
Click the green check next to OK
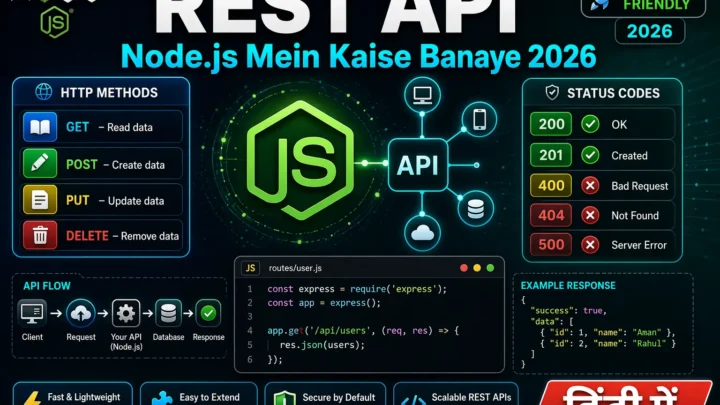(590, 124)
